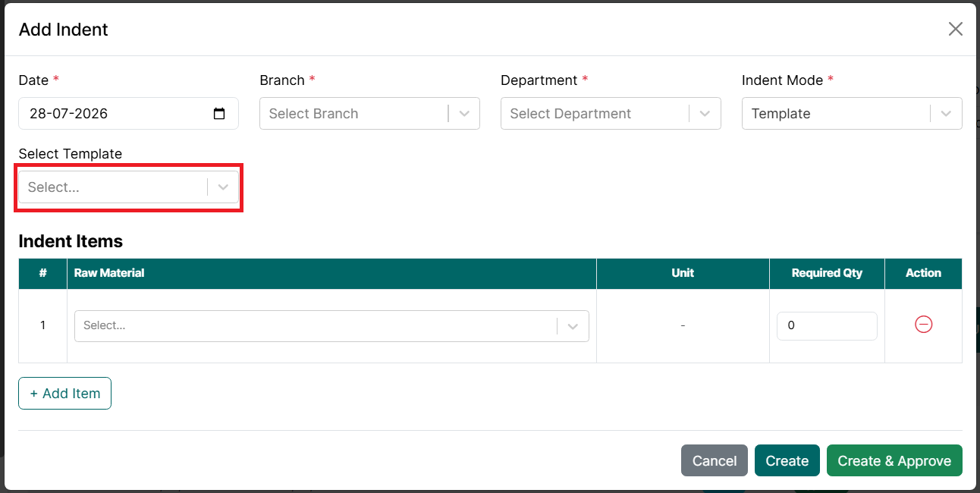Click the Select Department placeholder text
The image size is (980, 493).
(570, 114)
